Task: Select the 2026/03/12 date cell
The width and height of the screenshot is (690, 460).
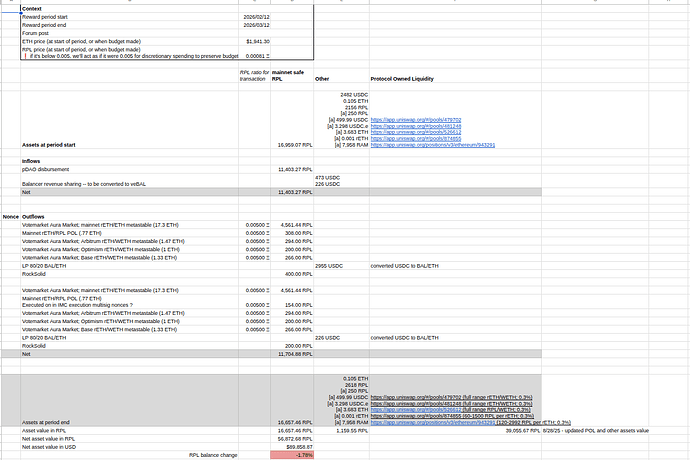Action: [254, 25]
